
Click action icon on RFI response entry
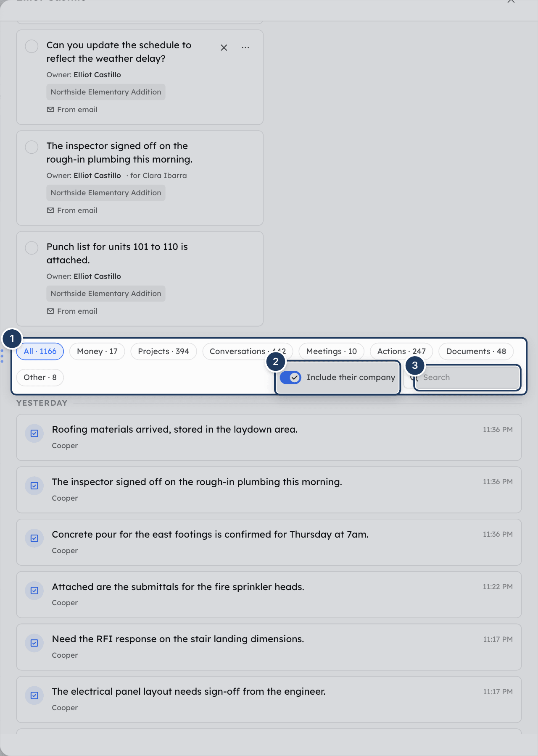(x=34, y=643)
